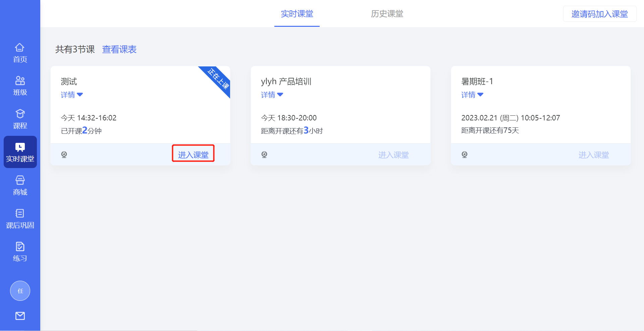Image resolution: width=644 pixels, height=331 pixels.
Task: Select the 实时课堂 tab
Action: [x=297, y=14]
